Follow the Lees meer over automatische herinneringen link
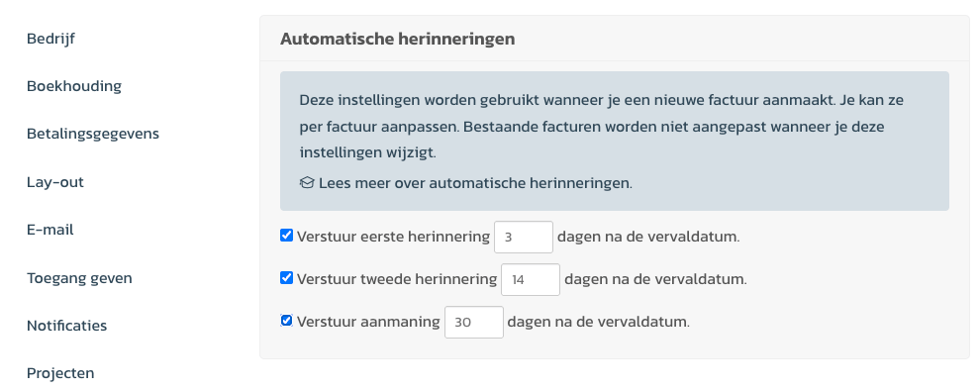980x390 pixels. (475, 184)
